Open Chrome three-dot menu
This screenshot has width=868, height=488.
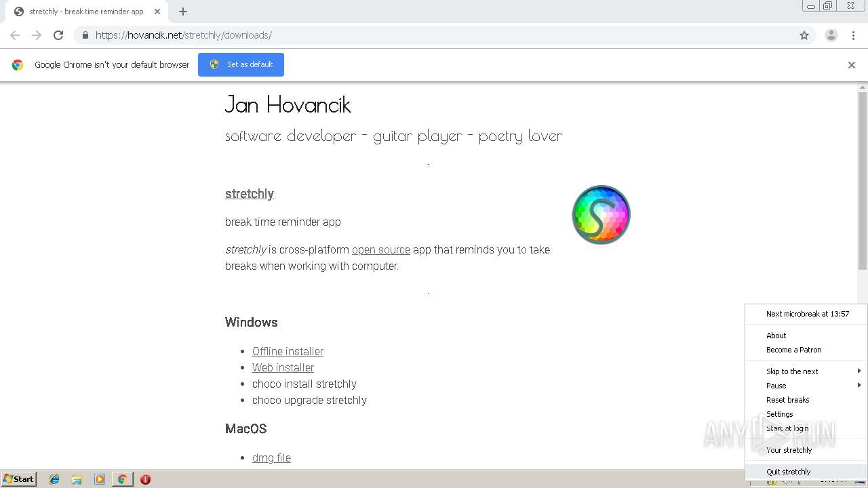pyautogui.click(x=853, y=35)
